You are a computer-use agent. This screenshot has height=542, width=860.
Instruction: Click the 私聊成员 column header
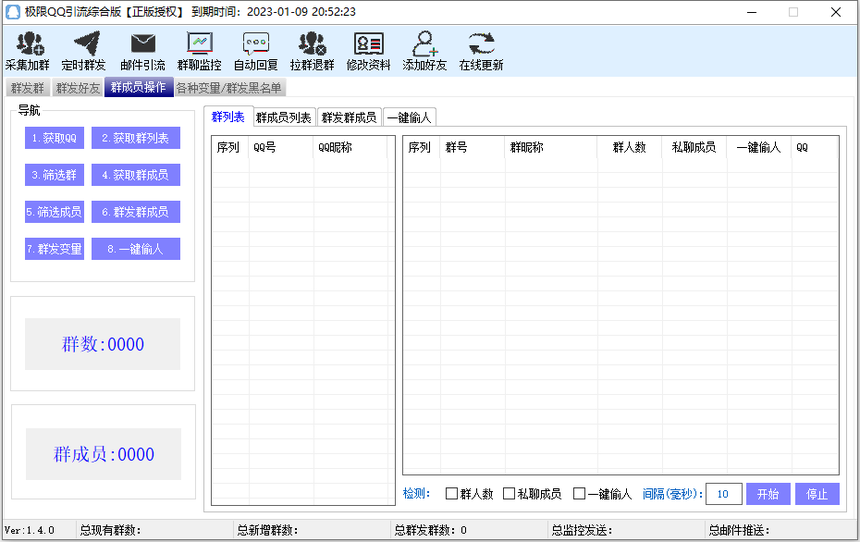[x=694, y=148]
